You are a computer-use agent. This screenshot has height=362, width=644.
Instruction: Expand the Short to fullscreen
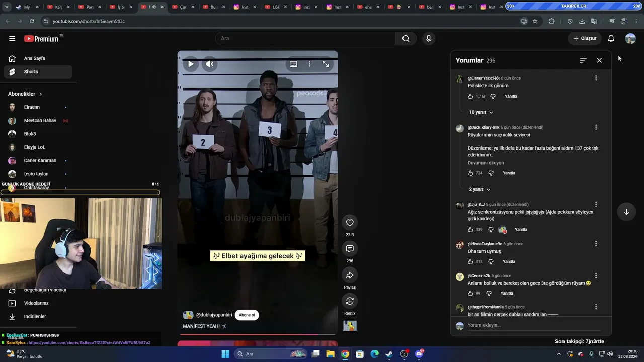point(326,64)
